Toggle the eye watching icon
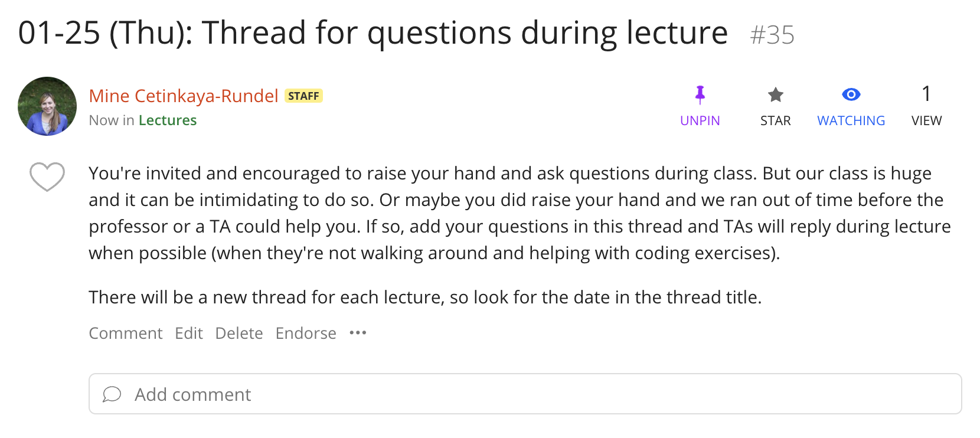This screenshot has height=438, width=980. 851,94
